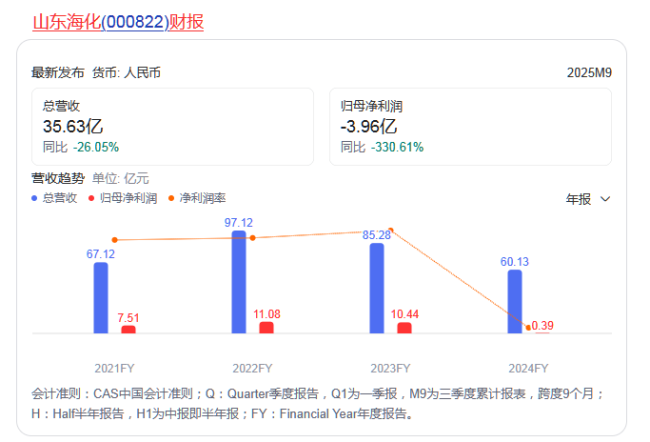Click the 同比 -330.61% profit change
The width and height of the screenshot is (650, 442).
(382, 147)
